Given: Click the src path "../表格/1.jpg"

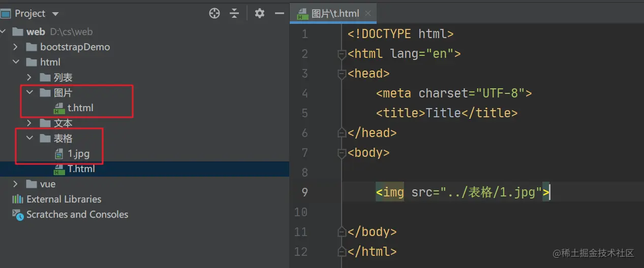Looking at the screenshot, I should tap(492, 192).
